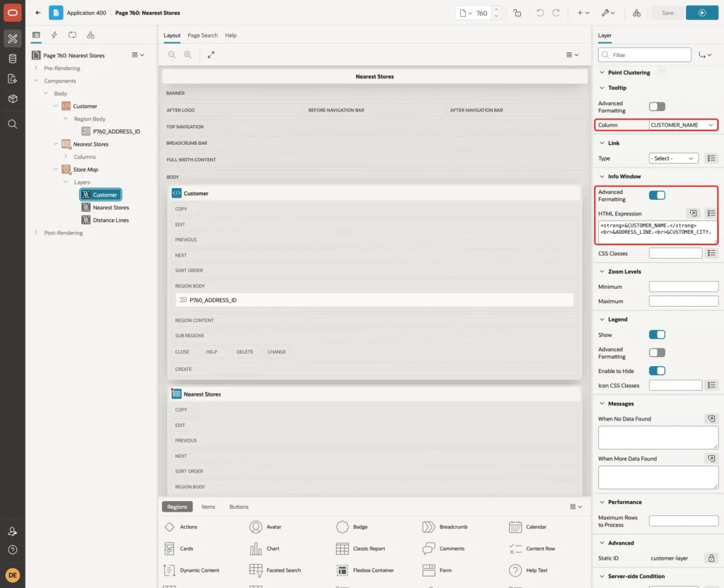Toggle Tooltip Advanced Formatting switch
The image size is (724, 588).
click(x=657, y=107)
